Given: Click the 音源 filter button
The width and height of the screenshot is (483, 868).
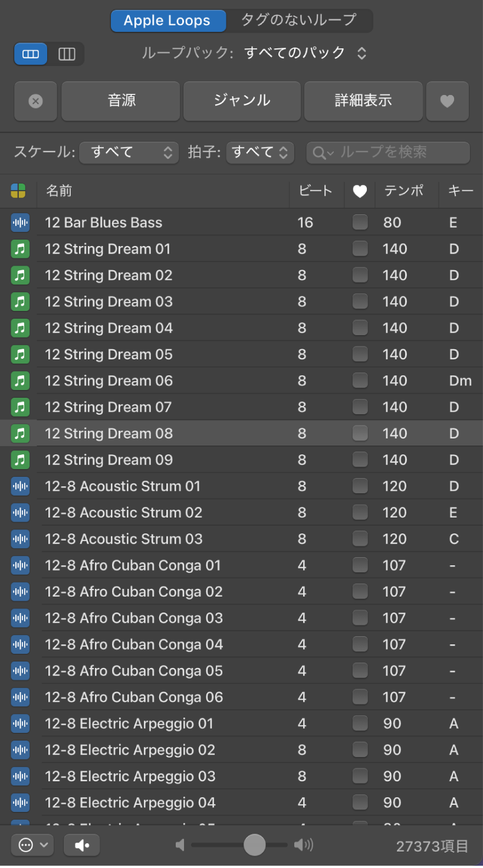Looking at the screenshot, I should pos(121,101).
